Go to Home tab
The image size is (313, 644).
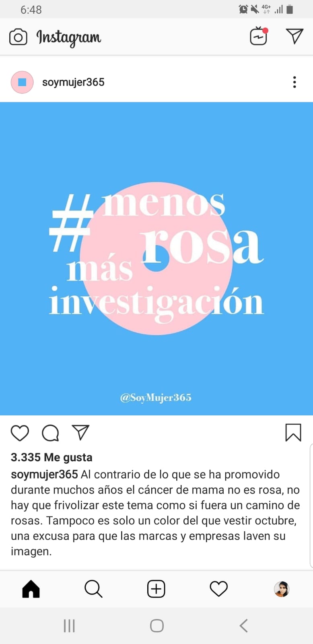(x=31, y=589)
